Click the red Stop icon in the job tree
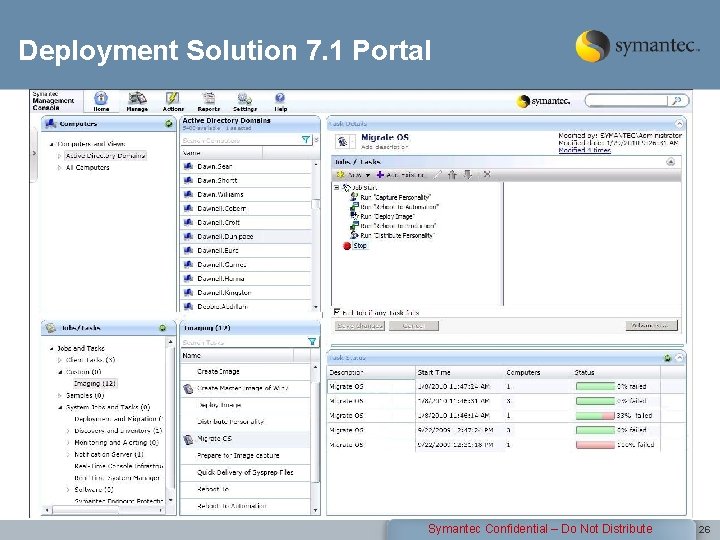Image resolution: width=720 pixels, height=540 pixels. pos(347,246)
